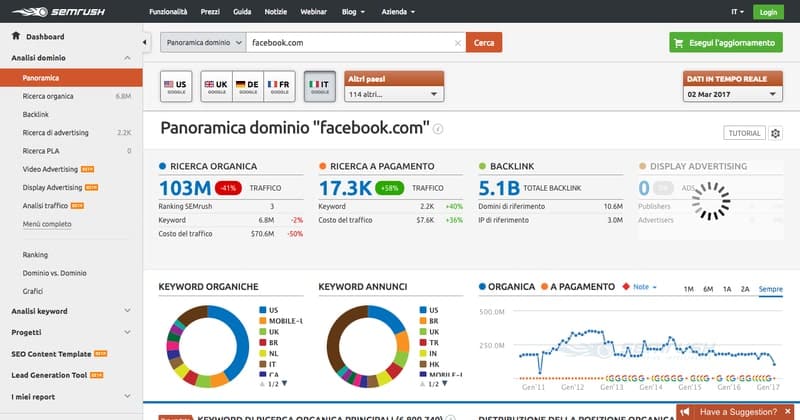Select the US Google database flag

(176, 86)
